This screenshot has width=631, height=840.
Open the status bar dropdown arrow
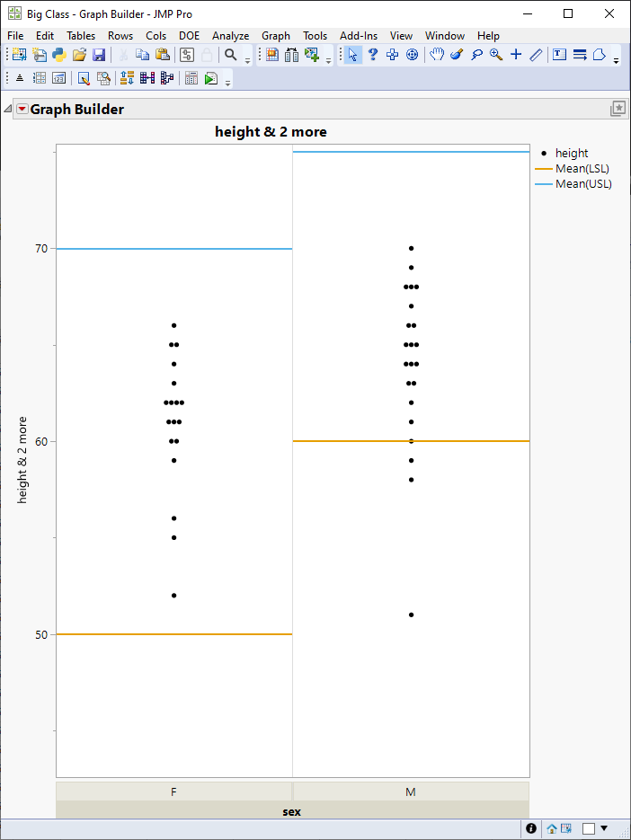604,828
